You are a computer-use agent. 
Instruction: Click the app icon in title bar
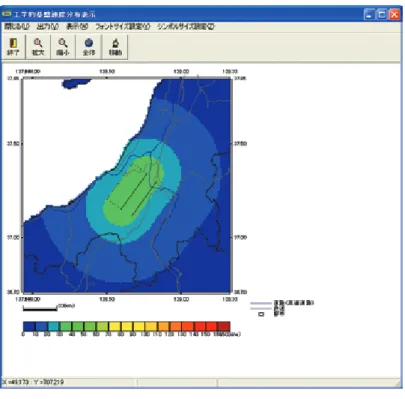coord(7,14)
